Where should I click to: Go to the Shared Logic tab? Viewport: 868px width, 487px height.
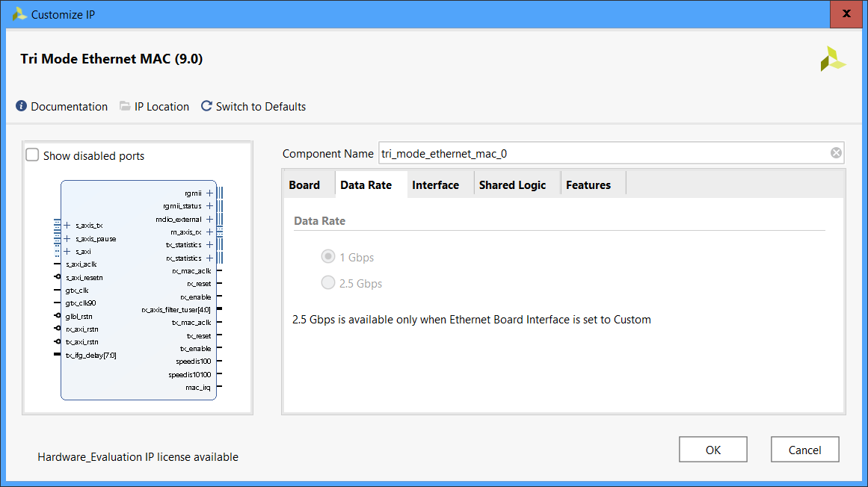tap(512, 184)
